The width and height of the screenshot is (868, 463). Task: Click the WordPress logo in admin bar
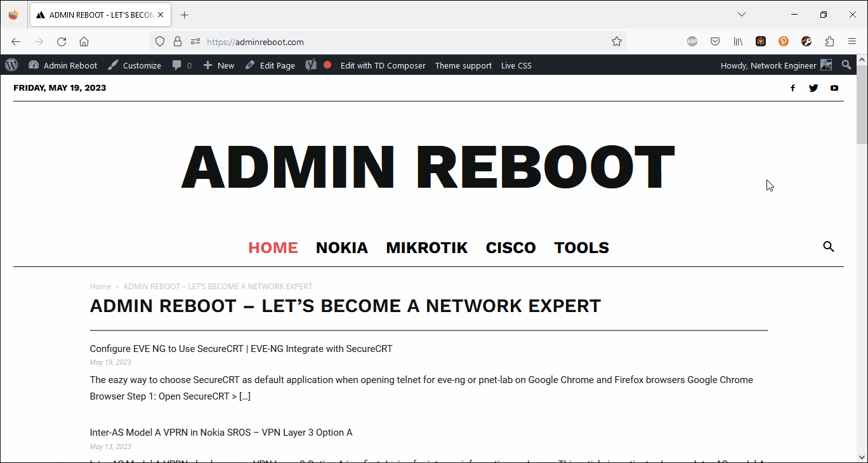pos(11,65)
